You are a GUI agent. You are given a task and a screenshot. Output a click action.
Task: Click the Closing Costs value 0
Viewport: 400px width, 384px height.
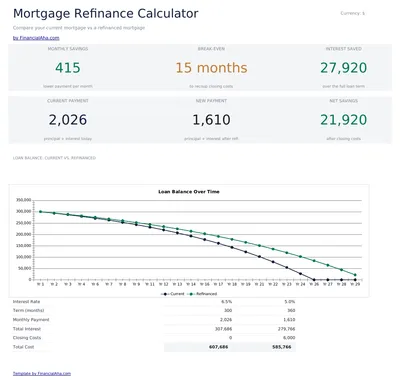[231, 338]
